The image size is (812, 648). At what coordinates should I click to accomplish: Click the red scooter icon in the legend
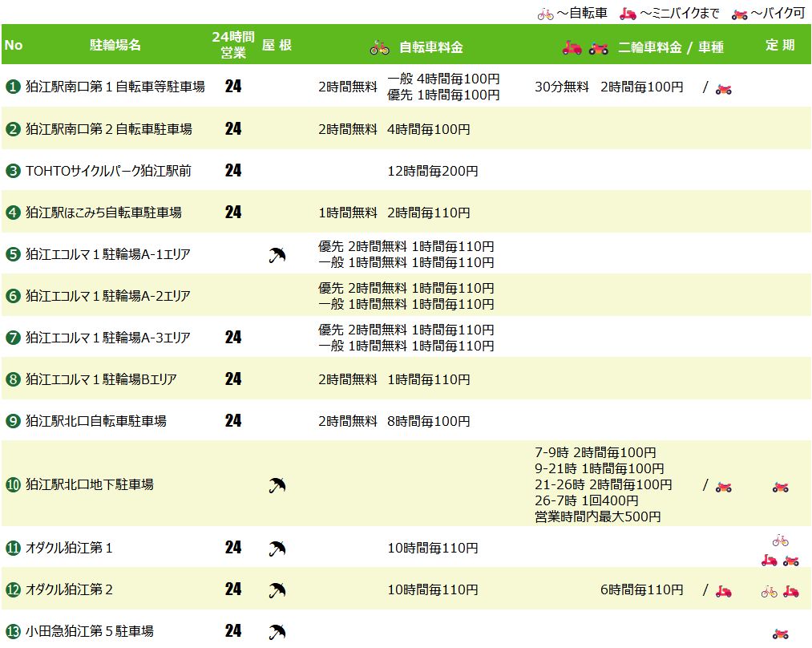coord(628,14)
